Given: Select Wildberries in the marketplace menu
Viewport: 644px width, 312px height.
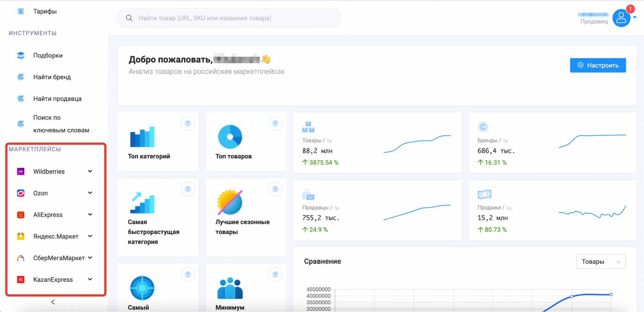Looking at the screenshot, I should click(49, 172).
